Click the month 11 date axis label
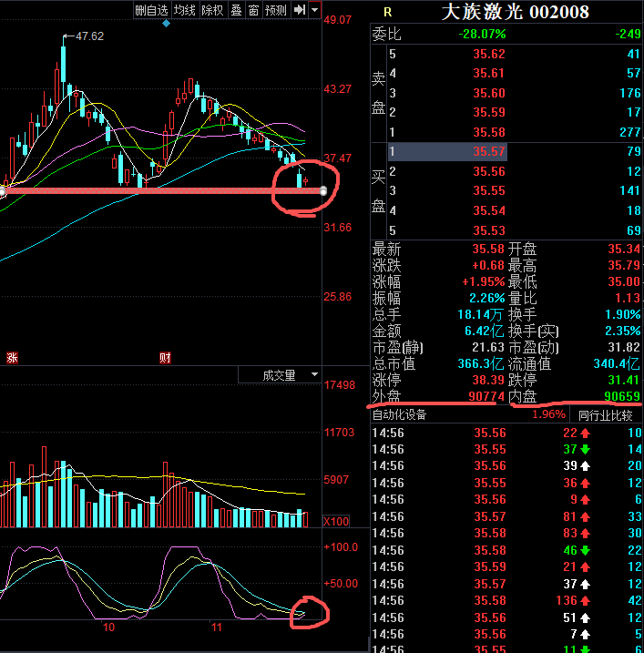 pyautogui.click(x=217, y=627)
